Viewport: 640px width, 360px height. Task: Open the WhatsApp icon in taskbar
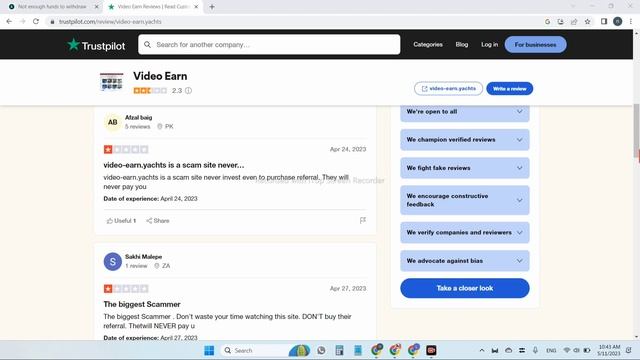coord(321,350)
